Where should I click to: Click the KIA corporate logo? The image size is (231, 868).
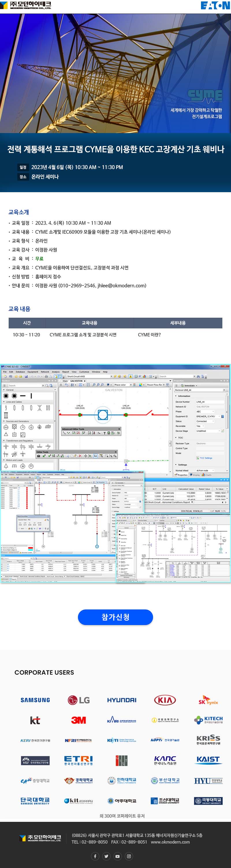[x=165, y=700]
